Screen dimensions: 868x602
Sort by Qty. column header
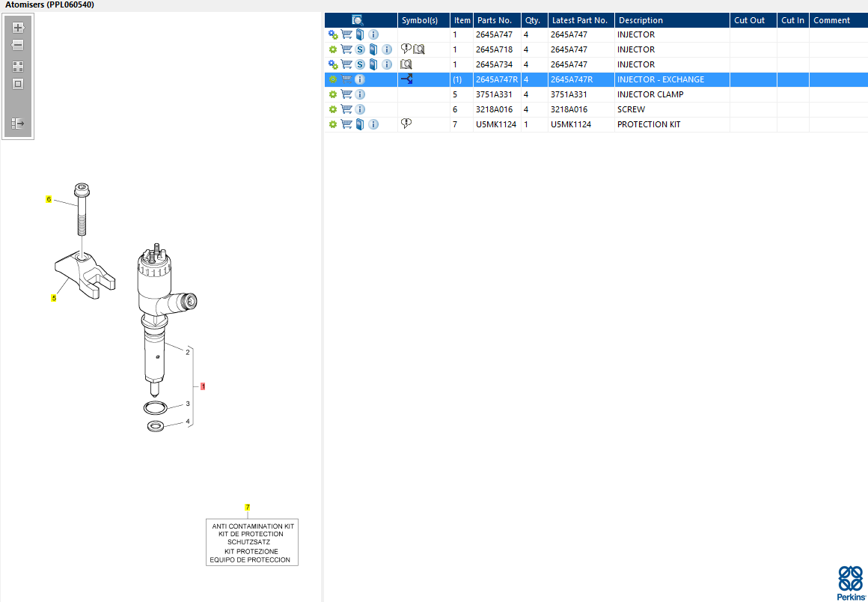point(534,20)
